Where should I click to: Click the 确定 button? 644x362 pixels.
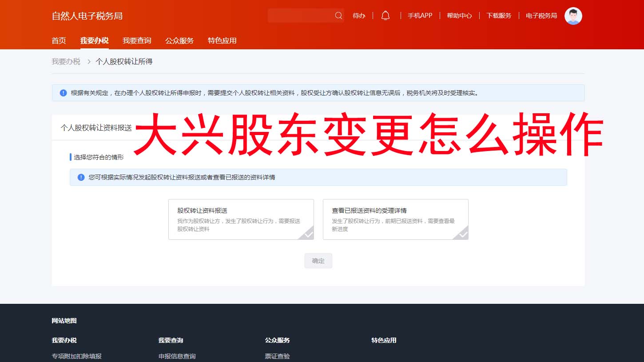pyautogui.click(x=318, y=261)
